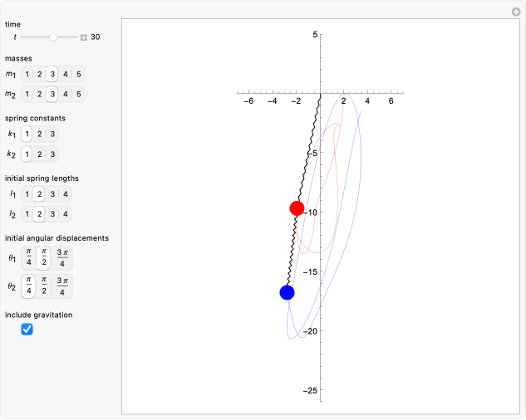Click the blue mass ball in the plot
This screenshot has width=526, height=420.
point(288,293)
